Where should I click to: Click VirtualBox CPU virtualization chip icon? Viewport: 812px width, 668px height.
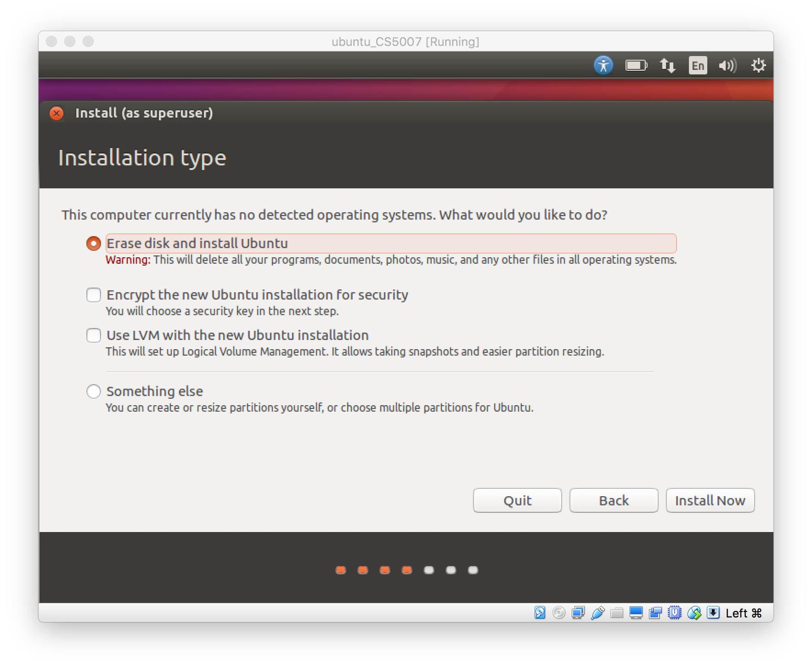(x=674, y=613)
